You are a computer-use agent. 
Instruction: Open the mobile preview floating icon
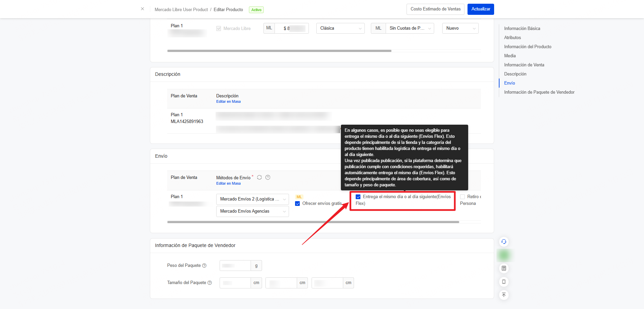click(x=504, y=282)
